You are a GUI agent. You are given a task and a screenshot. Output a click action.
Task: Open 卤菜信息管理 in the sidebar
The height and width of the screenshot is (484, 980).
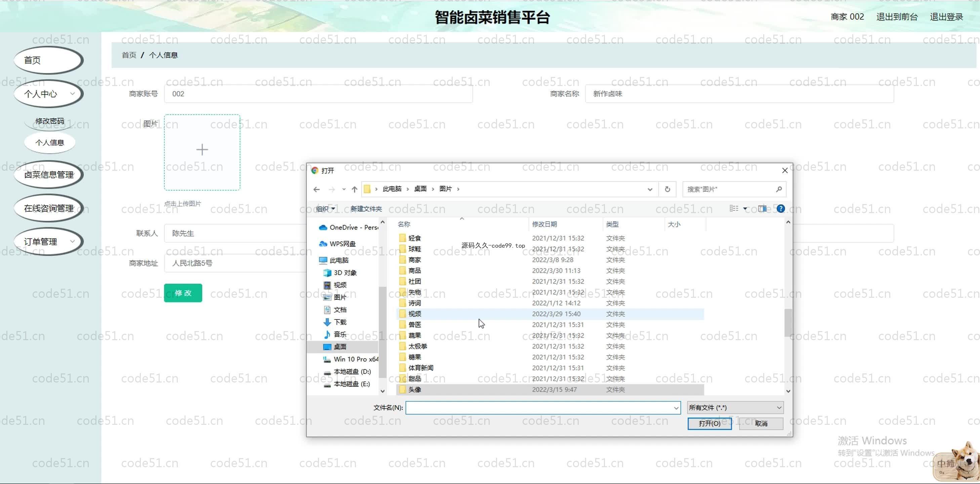tap(49, 175)
